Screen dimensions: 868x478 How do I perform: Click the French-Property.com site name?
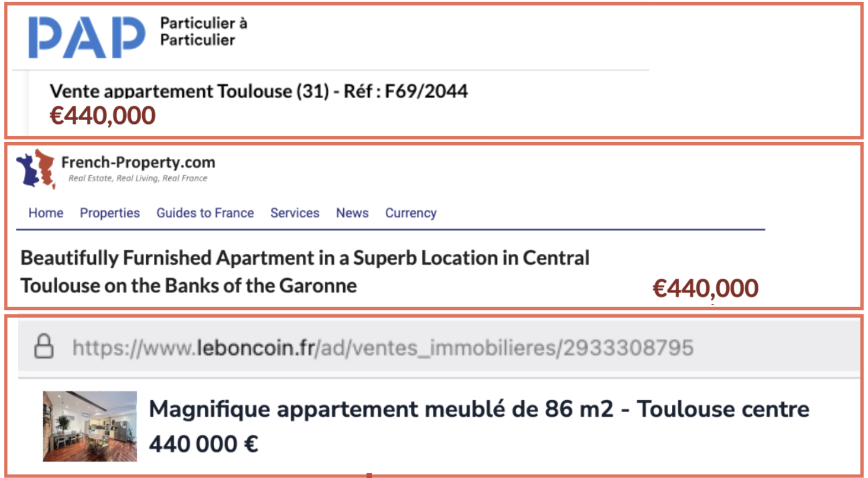pyautogui.click(x=138, y=163)
